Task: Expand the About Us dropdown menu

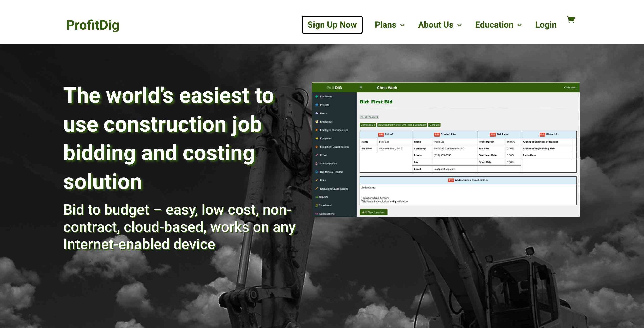Action: coord(440,25)
